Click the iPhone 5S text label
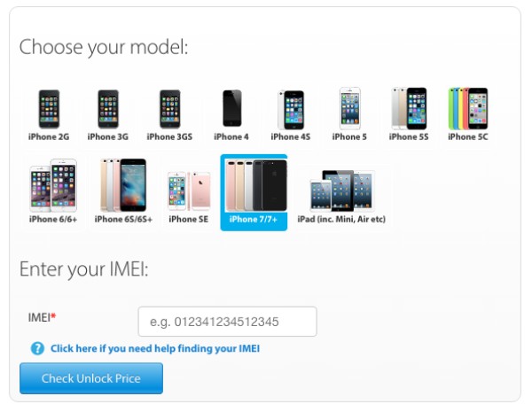 coord(409,137)
